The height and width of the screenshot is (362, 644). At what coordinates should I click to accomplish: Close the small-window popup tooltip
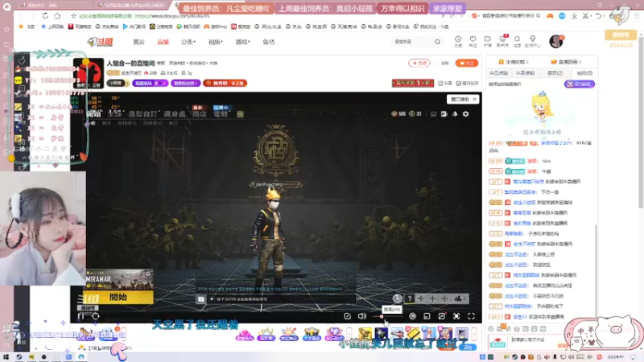pos(474,99)
